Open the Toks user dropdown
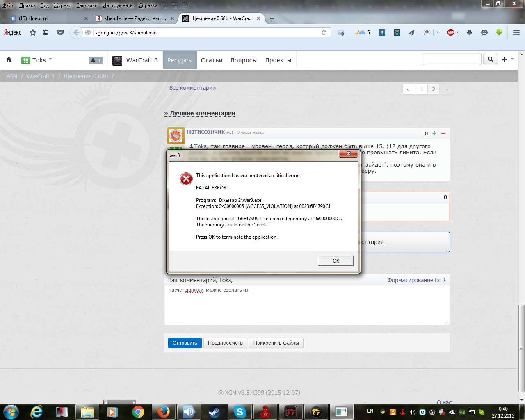The height and width of the screenshot is (420, 525). [x=37, y=60]
